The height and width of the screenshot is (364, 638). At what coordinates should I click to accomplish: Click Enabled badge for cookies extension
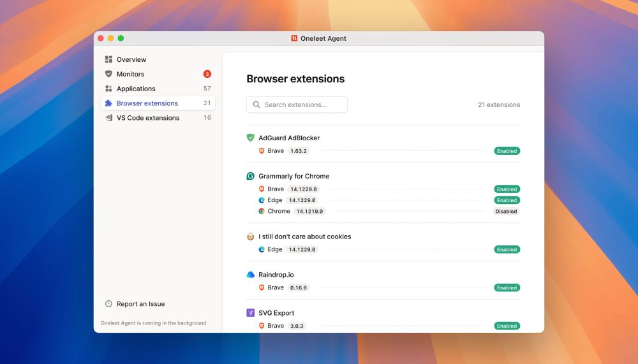tap(507, 249)
